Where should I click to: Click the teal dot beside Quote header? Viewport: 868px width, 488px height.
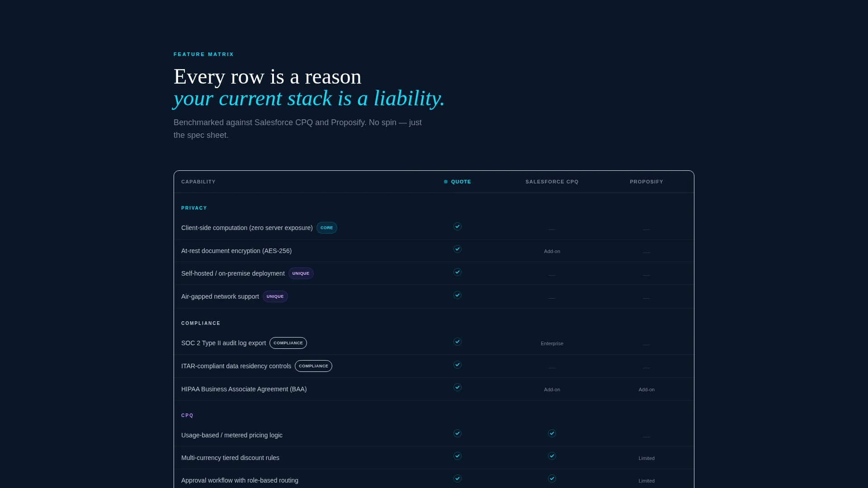[x=446, y=182]
